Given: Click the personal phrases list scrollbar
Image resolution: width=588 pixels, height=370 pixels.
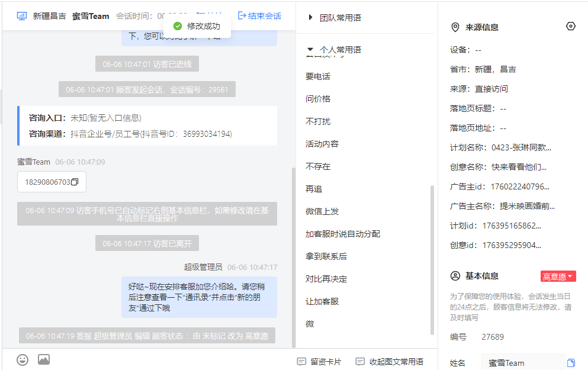Looking at the screenshot, I should 432,259.
